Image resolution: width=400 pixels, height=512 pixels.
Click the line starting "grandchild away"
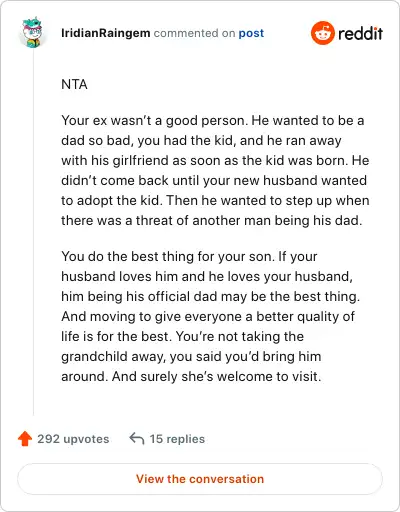click(191, 356)
